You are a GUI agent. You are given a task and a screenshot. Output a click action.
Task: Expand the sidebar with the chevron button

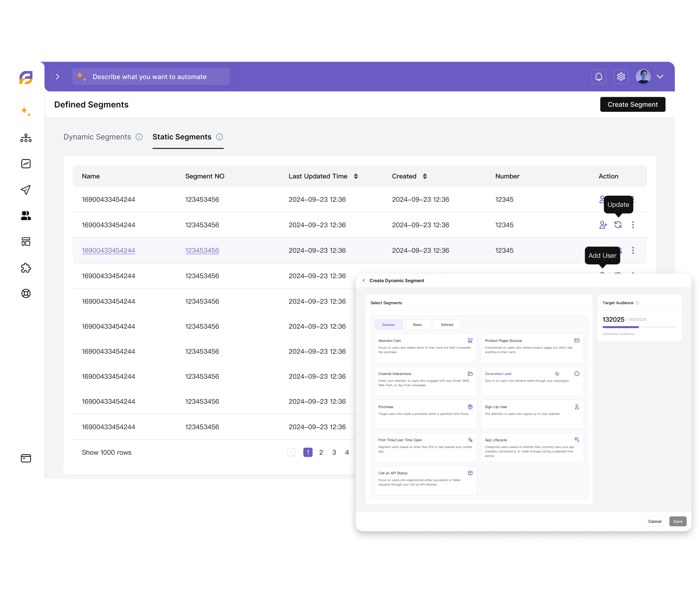click(x=58, y=77)
